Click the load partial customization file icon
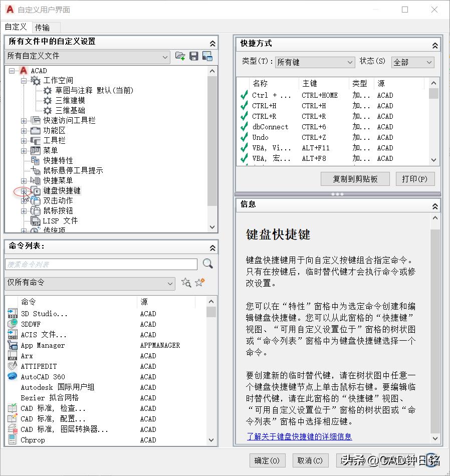 click(x=180, y=57)
